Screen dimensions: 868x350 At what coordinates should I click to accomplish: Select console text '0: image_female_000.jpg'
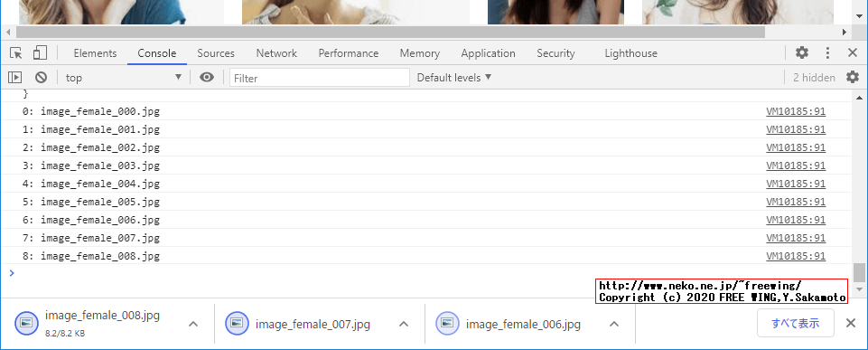click(x=91, y=111)
